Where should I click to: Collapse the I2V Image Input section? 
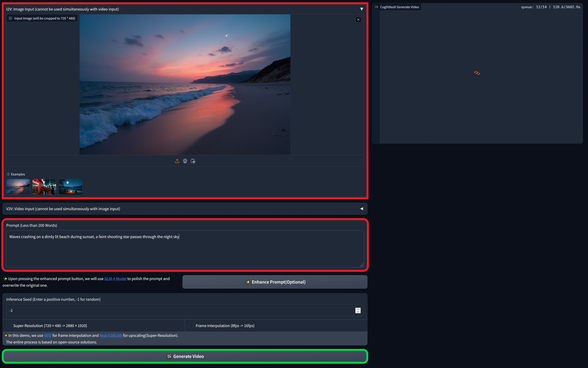point(362,9)
